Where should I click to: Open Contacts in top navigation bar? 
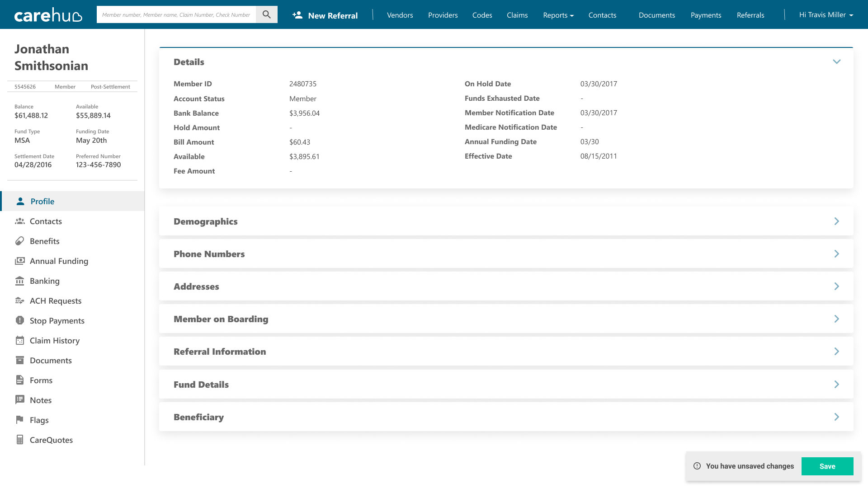(602, 15)
